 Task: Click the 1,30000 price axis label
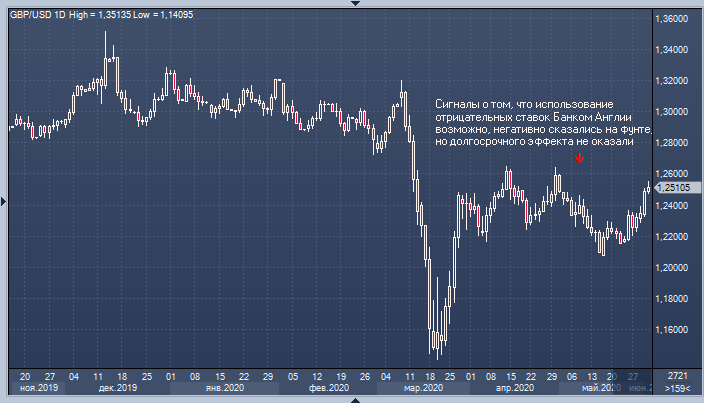tap(672, 112)
